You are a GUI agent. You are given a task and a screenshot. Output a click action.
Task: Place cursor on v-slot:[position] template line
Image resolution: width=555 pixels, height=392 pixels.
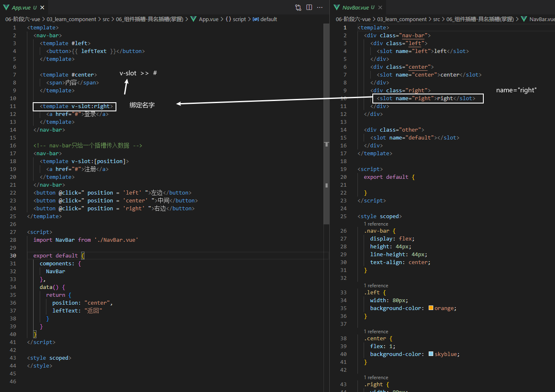point(84,161)
